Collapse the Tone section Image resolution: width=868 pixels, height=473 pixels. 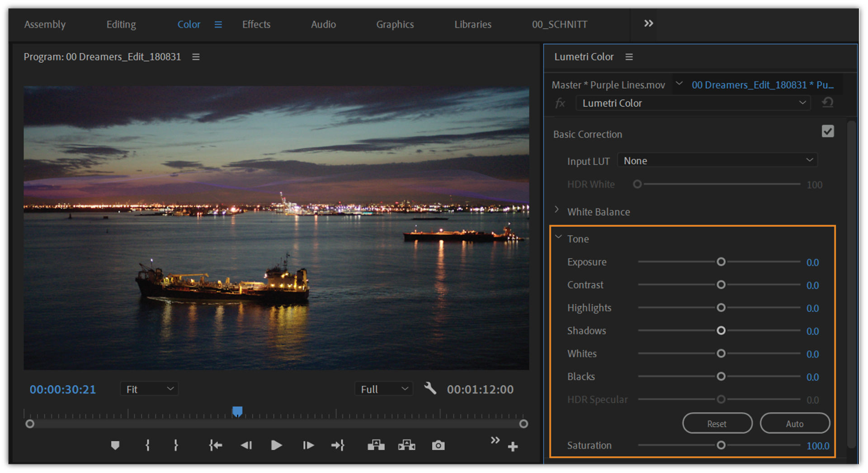point(559,237)
